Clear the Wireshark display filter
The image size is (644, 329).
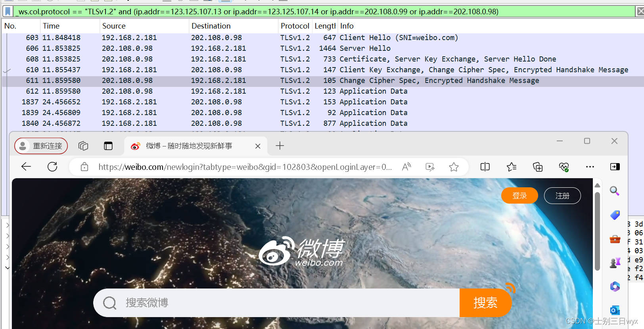640,12
